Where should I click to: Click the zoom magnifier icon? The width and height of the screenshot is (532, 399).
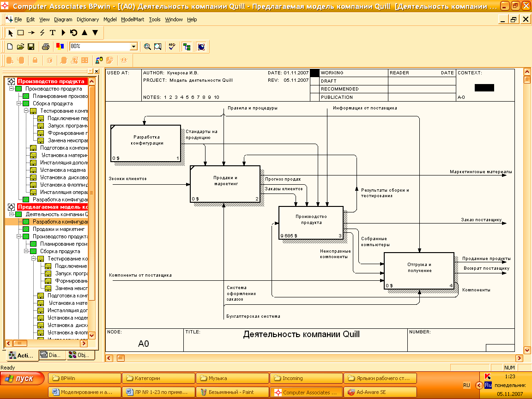click(147, 47)
